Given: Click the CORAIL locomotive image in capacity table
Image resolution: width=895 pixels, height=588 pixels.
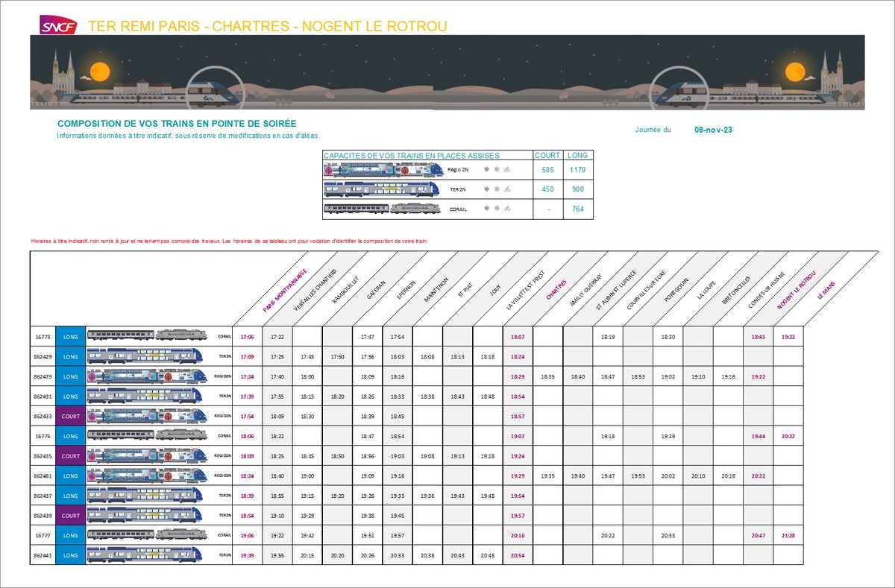Looking at the screenshot, I should coord(414,209).
